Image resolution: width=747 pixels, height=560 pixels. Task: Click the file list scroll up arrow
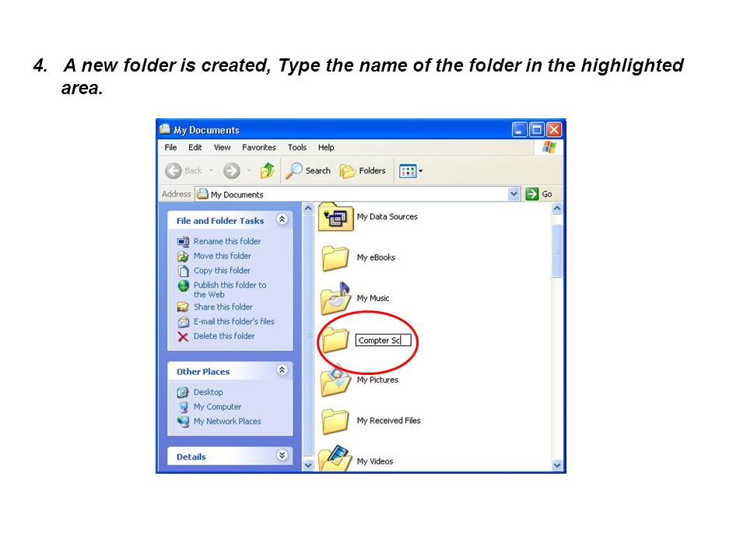coord(557,208)
